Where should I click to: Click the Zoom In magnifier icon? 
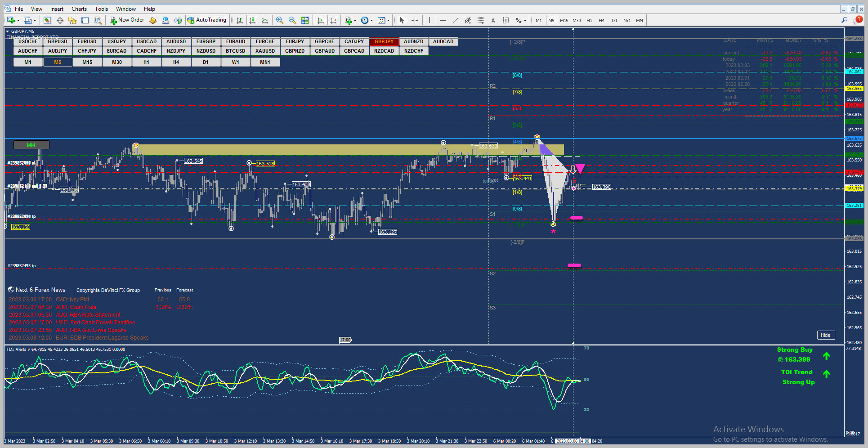(280, 20)
